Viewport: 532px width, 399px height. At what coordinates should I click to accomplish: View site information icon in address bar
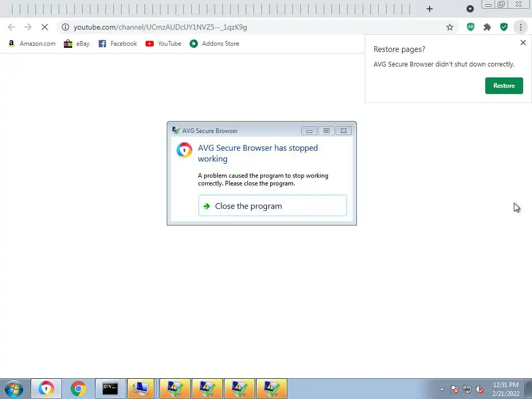tap(65, 27)
